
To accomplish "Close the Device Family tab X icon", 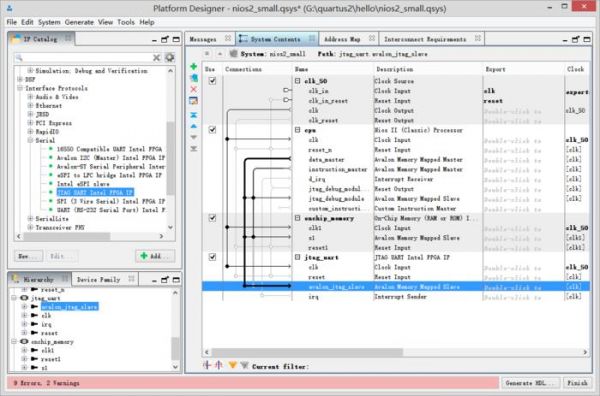I will click(131, 279).
